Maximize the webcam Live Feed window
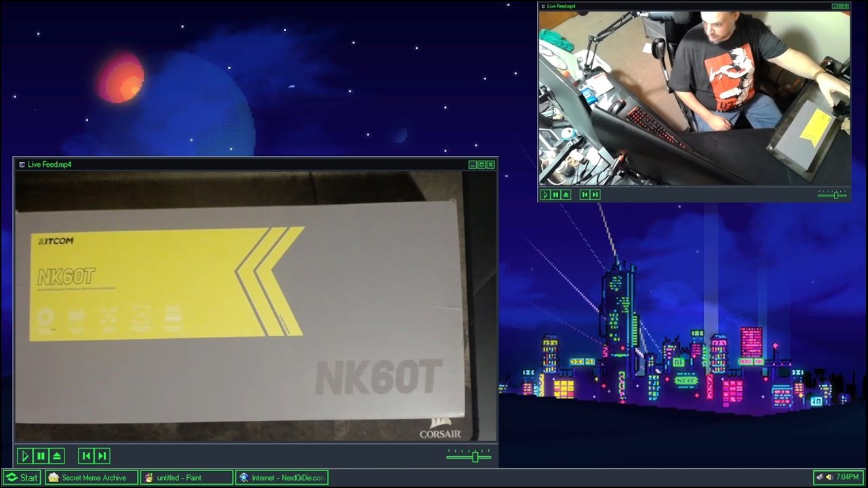 click(x=840, y=6)
